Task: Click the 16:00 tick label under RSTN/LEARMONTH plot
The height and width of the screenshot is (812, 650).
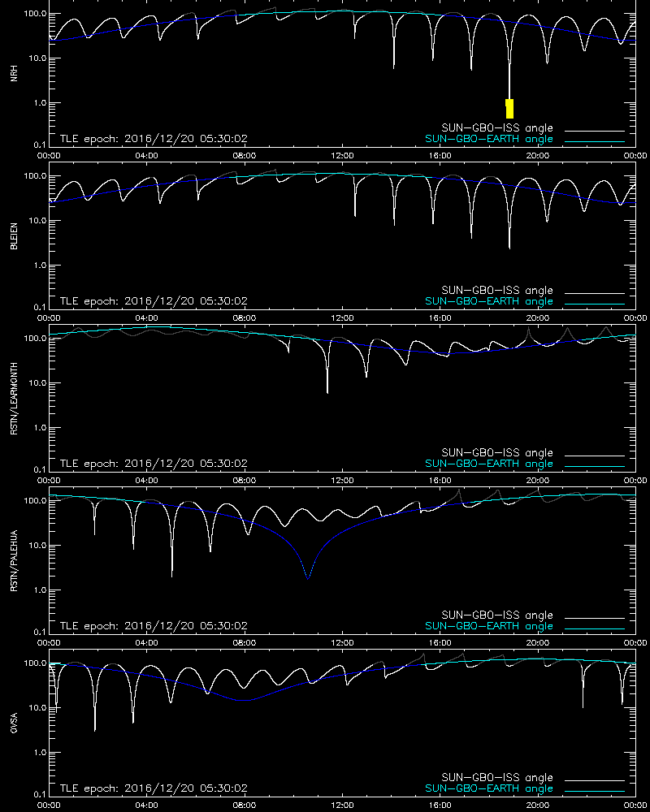Action: click(440, 480)
